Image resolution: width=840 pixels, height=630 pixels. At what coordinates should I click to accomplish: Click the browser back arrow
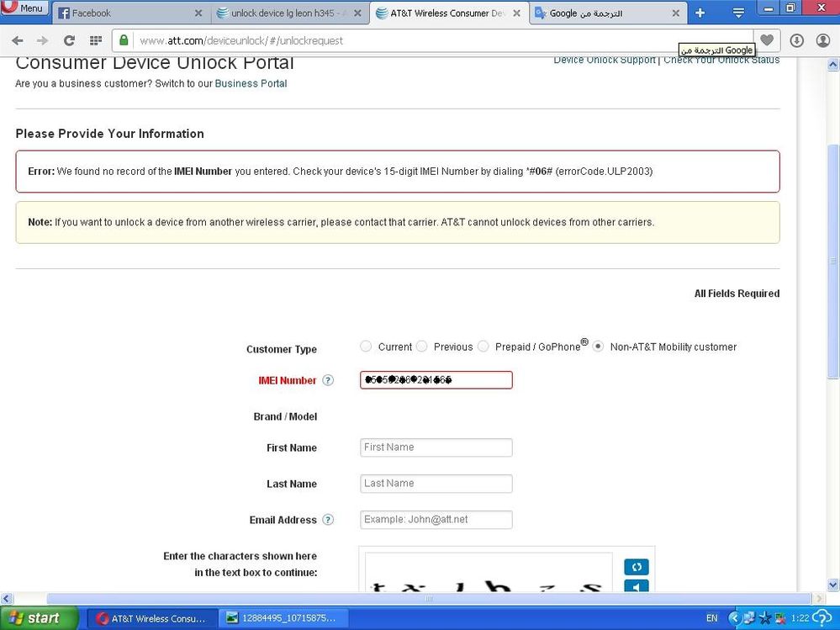click(x=18, y=40)
